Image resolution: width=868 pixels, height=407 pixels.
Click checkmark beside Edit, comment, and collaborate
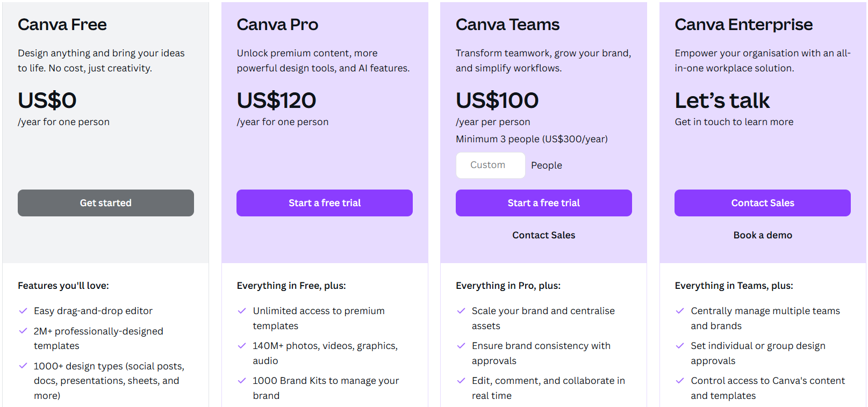click(x=461, y=381)
